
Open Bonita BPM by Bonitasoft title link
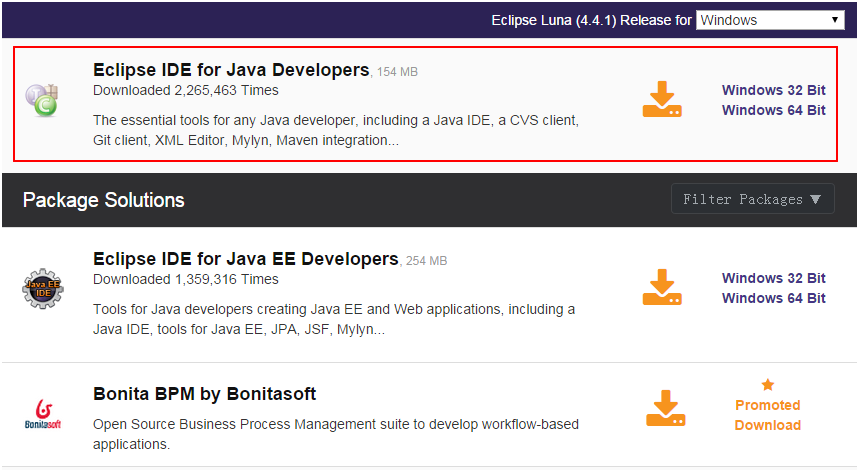coord(204,394)
